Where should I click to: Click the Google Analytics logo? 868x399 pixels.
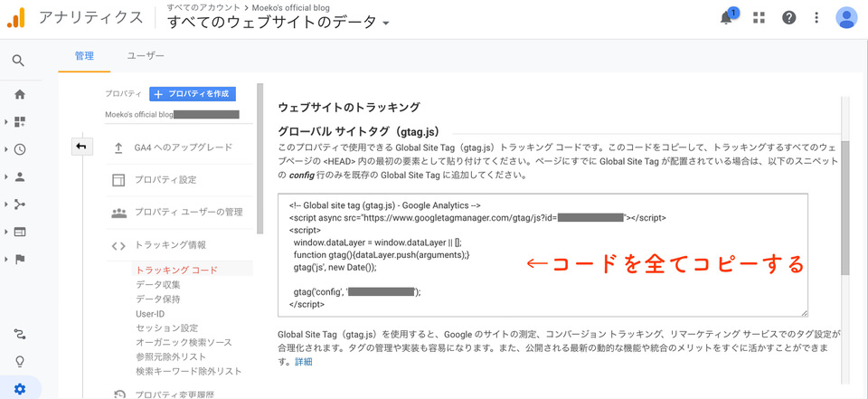pyautogui.click(x=16, y=18)
